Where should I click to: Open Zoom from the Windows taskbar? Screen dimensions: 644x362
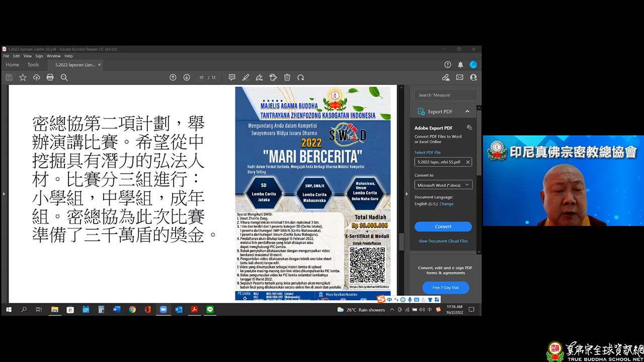click(163, 310)
